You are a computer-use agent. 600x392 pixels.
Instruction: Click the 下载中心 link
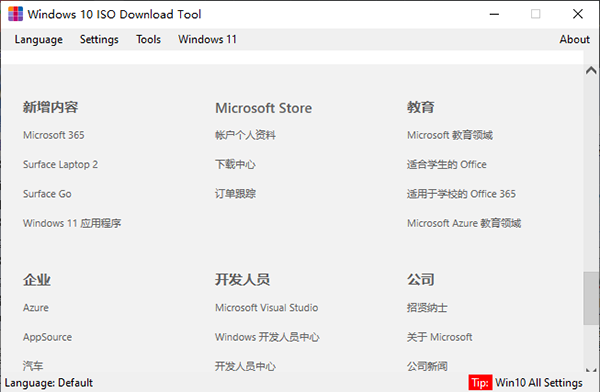(x=235, y=165)
